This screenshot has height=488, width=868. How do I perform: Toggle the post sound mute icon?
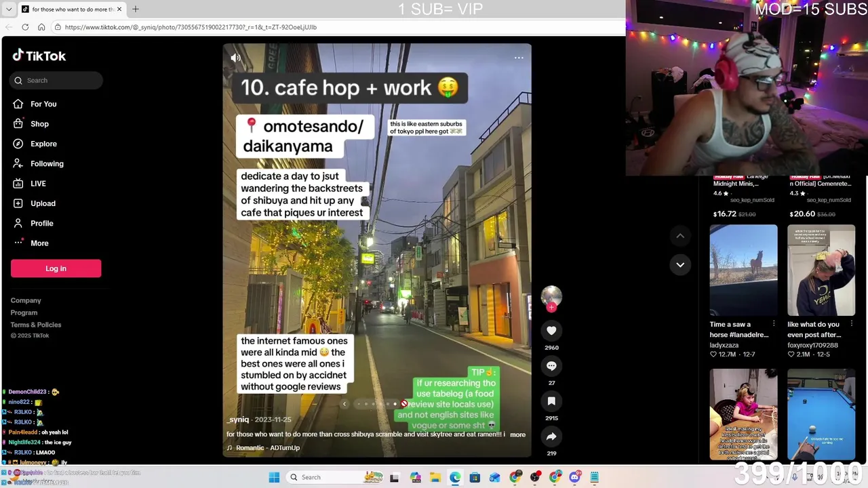(235, 58)
